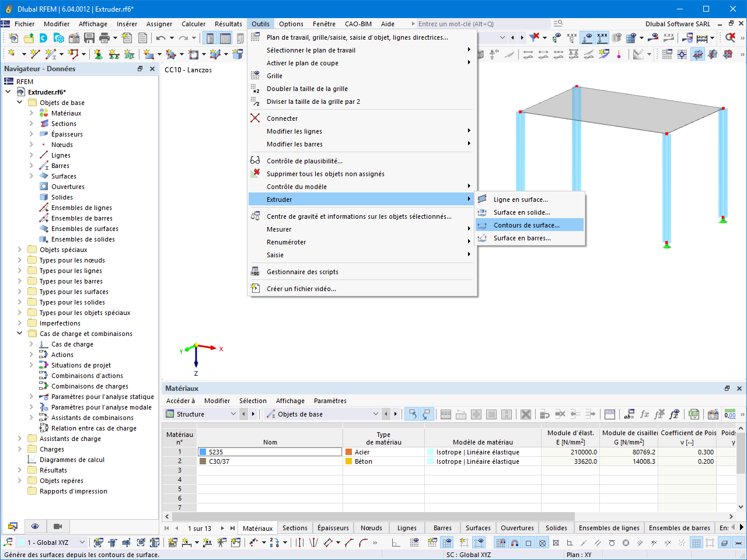
Task: Click the delete row X icon in table toolbar
Action: tap(526, 414)
